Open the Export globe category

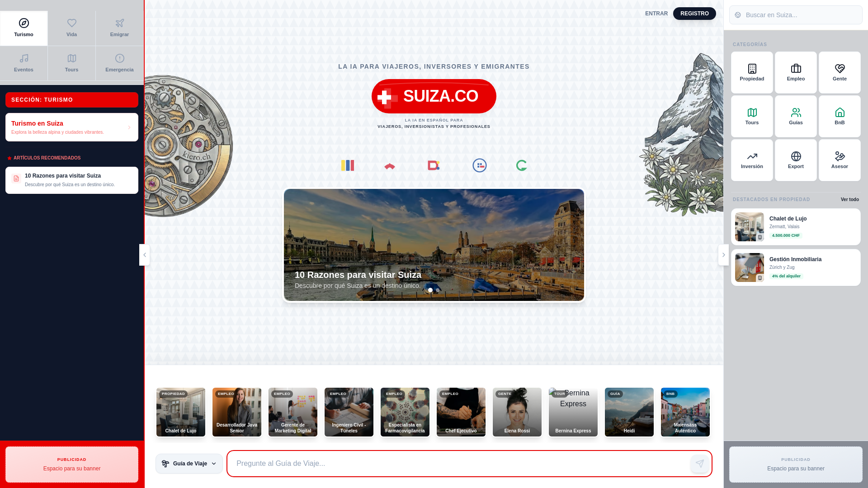tap(796, 160)
